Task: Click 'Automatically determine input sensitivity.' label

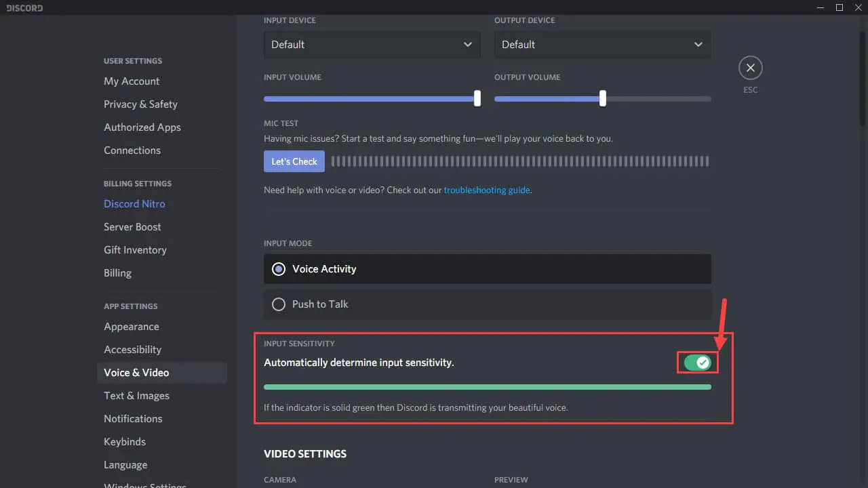Action: click(x=359, y=363)
